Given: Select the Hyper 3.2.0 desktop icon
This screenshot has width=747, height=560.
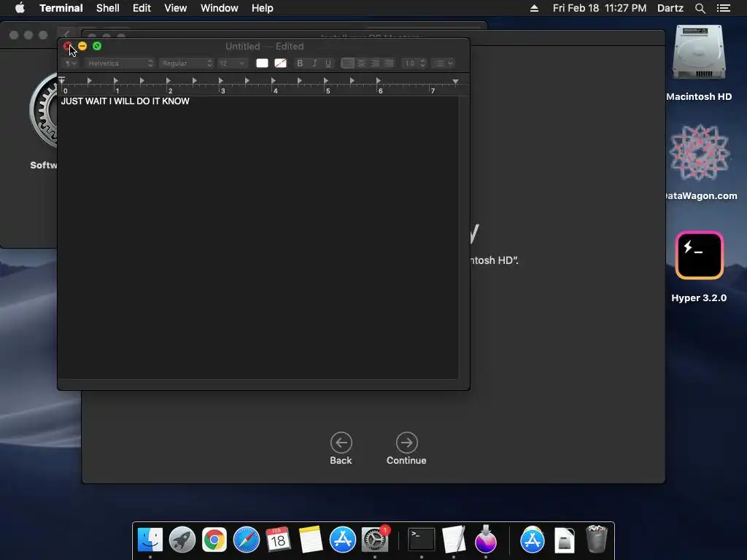Looking at the screenshot, I should click(699, 255).
